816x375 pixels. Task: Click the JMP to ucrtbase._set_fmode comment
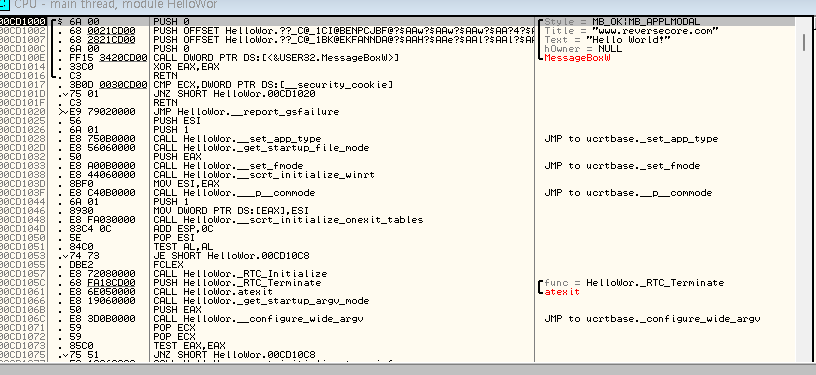(622, 166)
